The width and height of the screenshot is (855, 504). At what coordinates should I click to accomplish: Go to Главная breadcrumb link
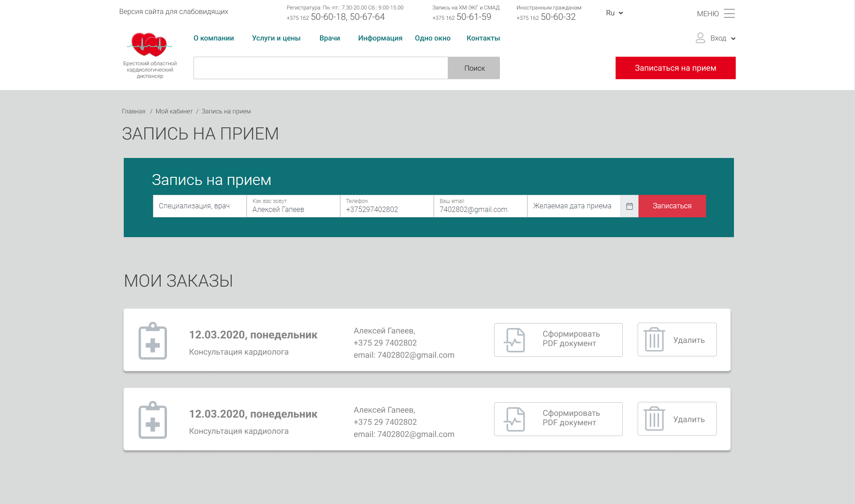[x=134, y=111]
